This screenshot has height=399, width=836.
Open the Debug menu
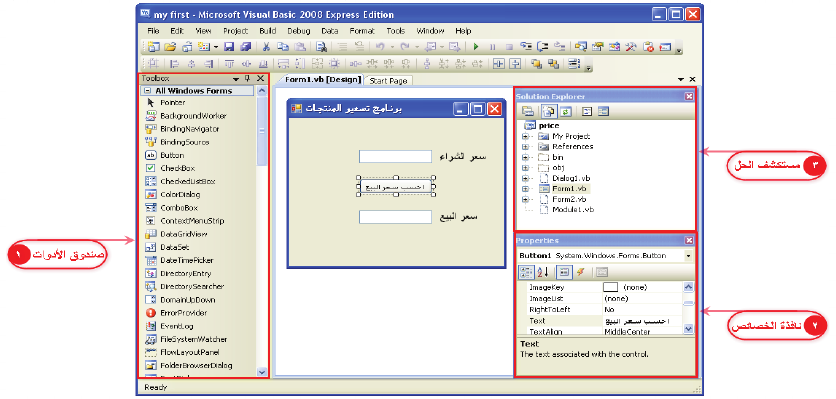click(x=298, y=31)
